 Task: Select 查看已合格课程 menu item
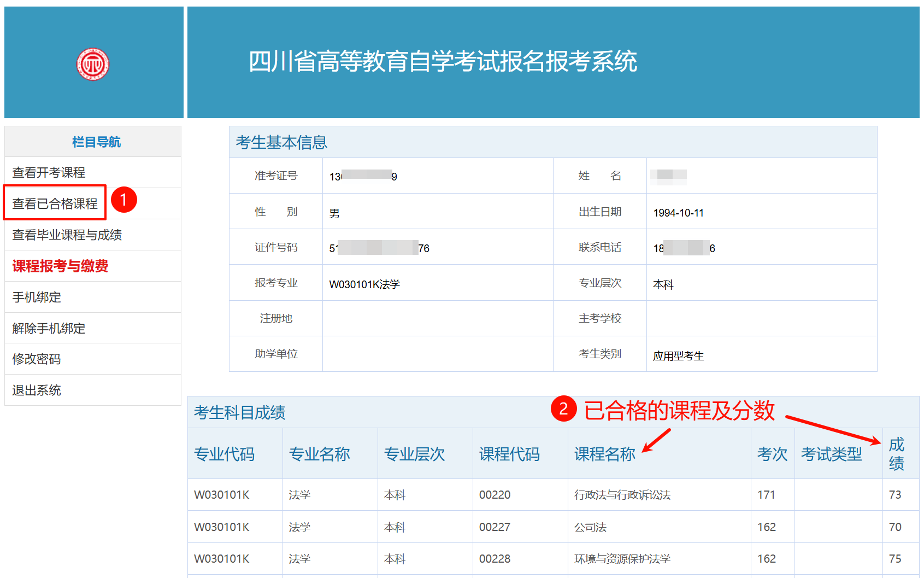point(55,204)
